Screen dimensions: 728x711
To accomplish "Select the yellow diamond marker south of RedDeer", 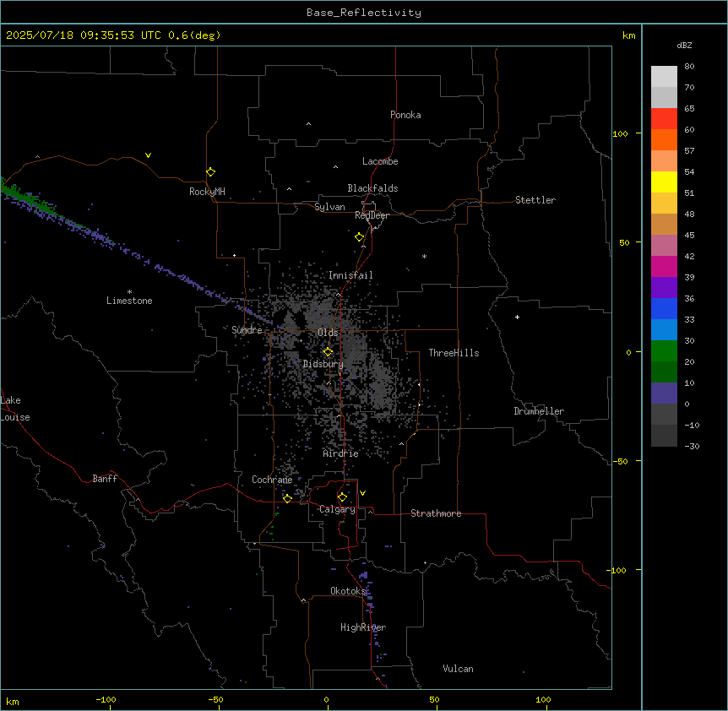I will pyautogui.click(x=360, y=237).
